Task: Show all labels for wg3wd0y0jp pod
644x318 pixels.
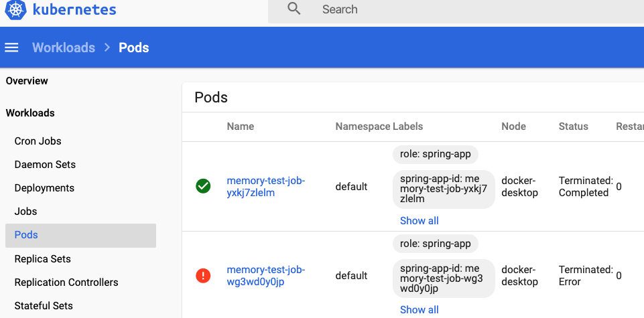Action: point(419,309)
